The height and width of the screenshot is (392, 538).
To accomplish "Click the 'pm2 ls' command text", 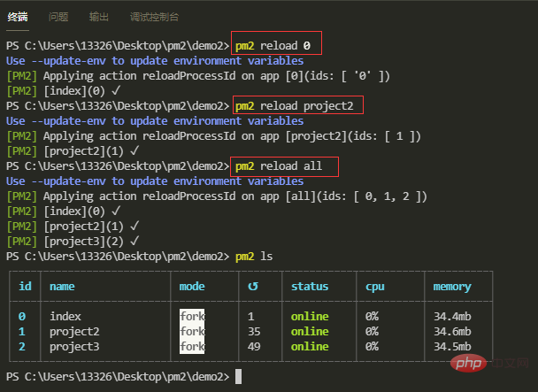I will point(254,257).
